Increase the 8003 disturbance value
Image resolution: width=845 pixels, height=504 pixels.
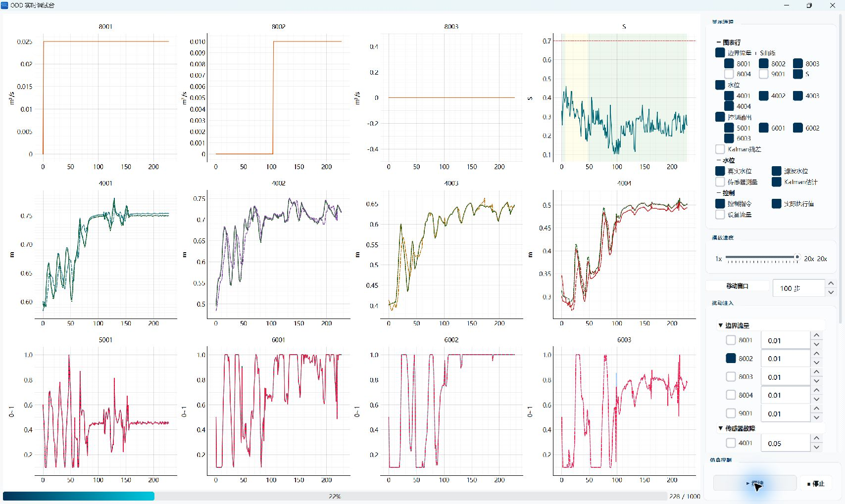coord(817,372)
